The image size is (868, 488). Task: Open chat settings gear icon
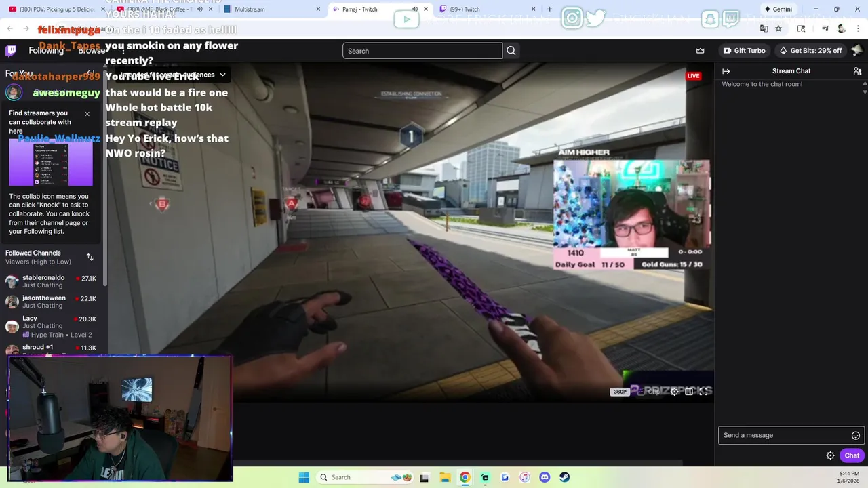point(830,455)
